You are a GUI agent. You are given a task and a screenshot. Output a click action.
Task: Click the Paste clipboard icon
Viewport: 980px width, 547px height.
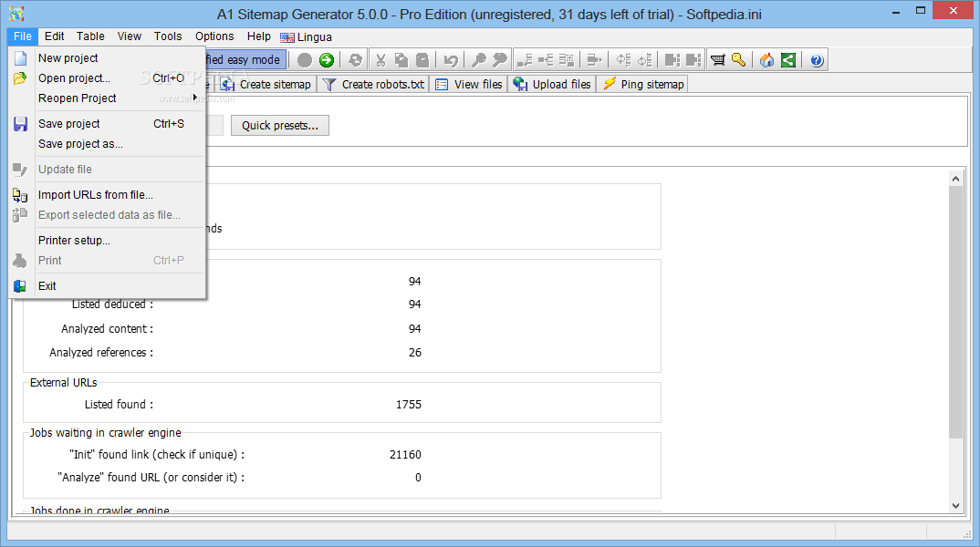422,60
